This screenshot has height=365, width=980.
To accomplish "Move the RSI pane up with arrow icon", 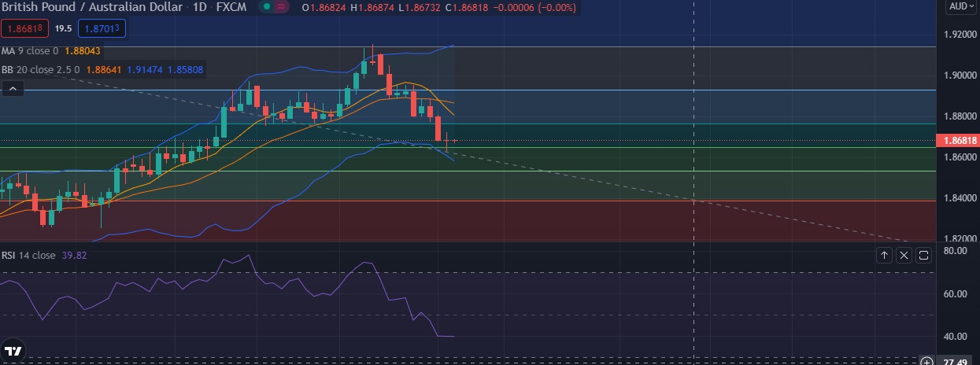I will (884, 255).
